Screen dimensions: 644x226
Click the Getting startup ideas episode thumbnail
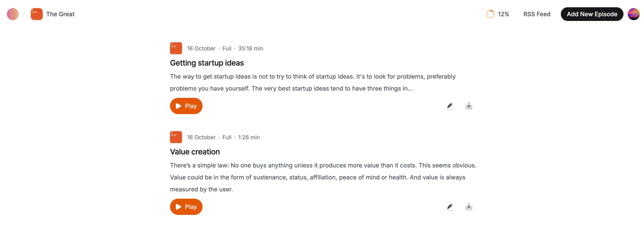(176, 48)
